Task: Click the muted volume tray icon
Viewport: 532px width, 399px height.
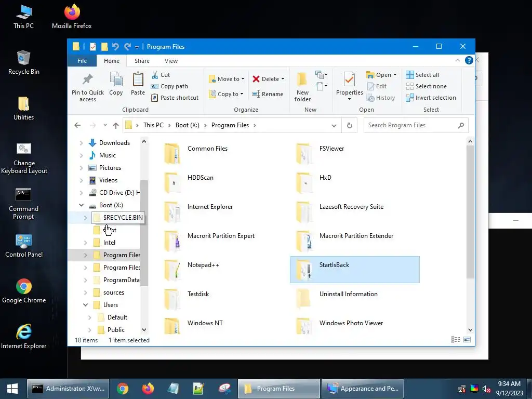Action: [486, 389]
